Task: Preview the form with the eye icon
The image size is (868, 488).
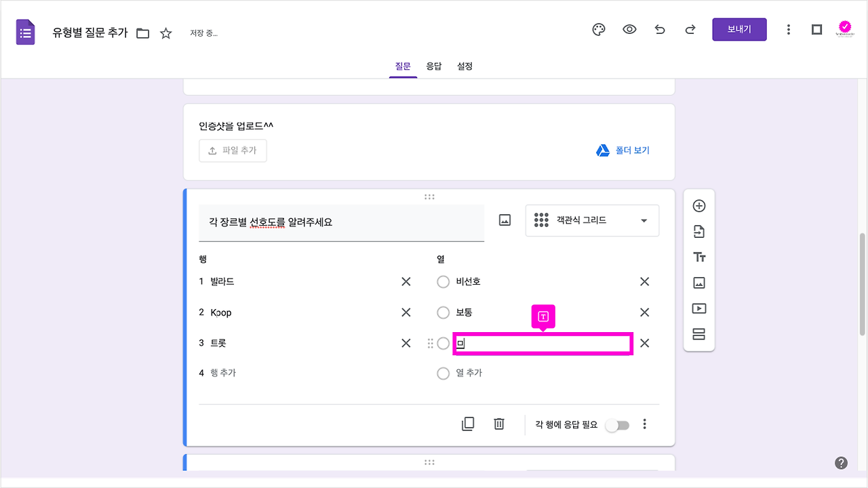Action: [629, 29]
